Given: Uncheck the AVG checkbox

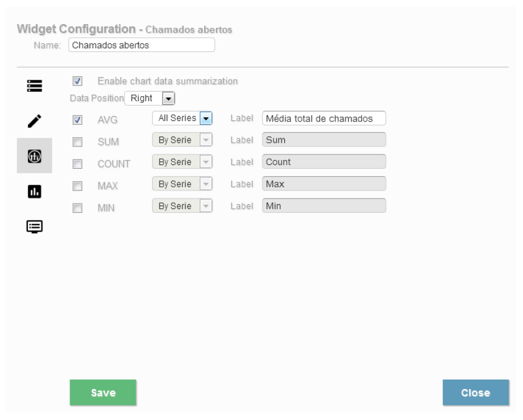Looking at the screenshot, I should 78,120.
